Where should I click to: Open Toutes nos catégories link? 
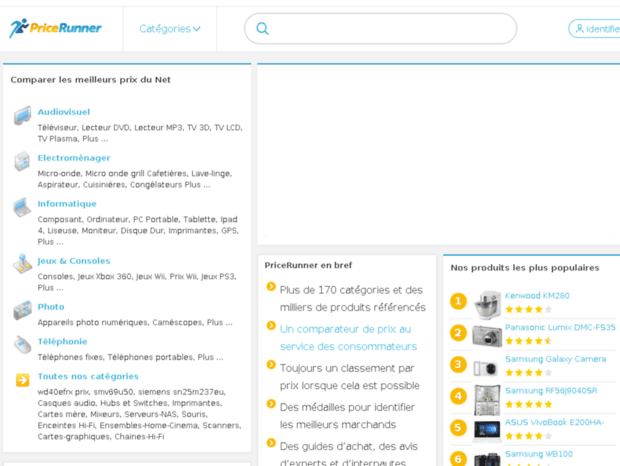tap(88, 376)
